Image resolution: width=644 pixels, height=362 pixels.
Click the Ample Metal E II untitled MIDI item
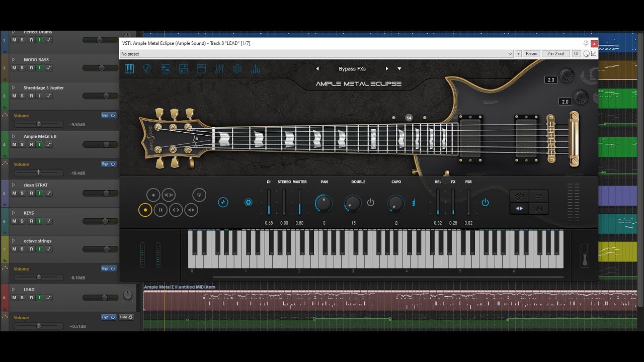(390, 301)
